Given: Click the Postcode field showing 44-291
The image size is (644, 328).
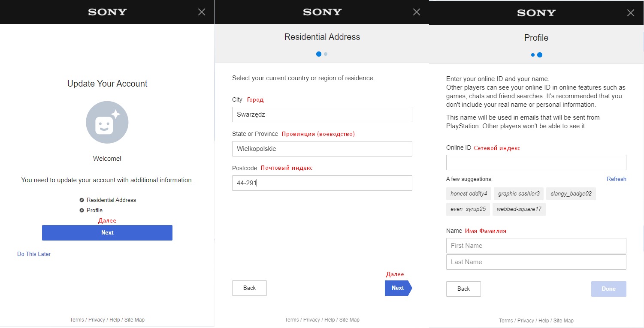Looking at the screenshot, I should pyautogui.click(x=322, y=183).
